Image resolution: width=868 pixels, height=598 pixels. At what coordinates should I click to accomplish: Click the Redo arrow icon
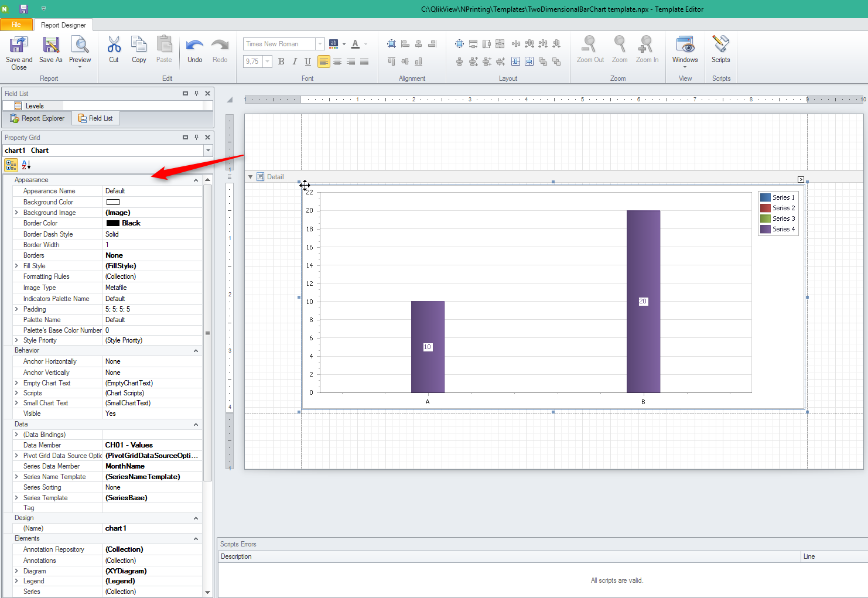[220, 46]
